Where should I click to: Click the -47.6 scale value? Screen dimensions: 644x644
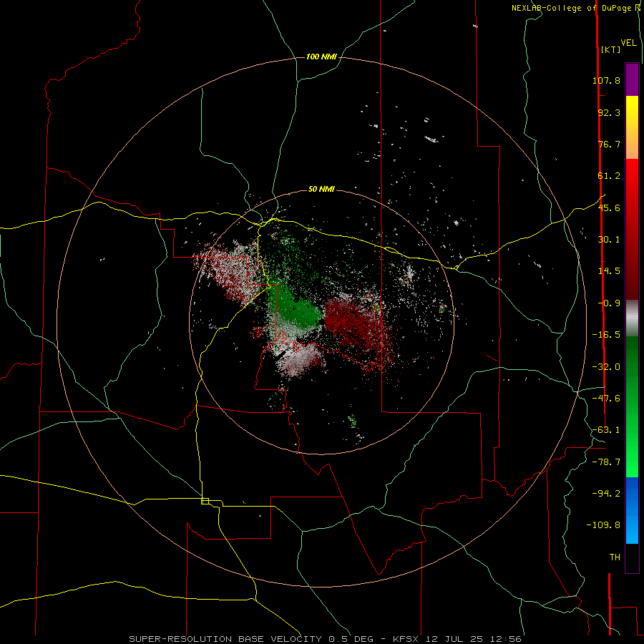[x=606, y=399]
